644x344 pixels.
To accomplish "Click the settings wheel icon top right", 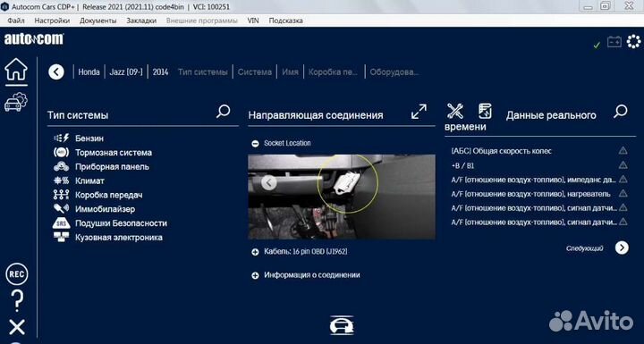I will click(634, 41).
